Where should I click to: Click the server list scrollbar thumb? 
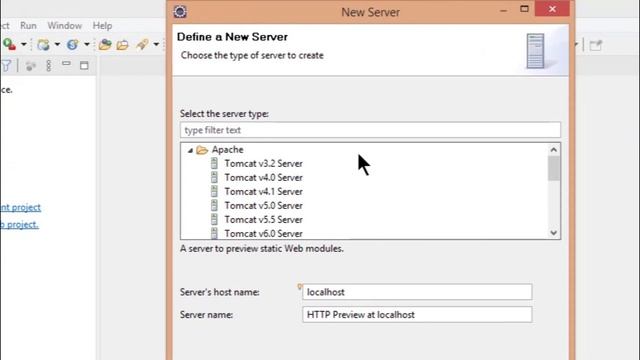(553, 168)
